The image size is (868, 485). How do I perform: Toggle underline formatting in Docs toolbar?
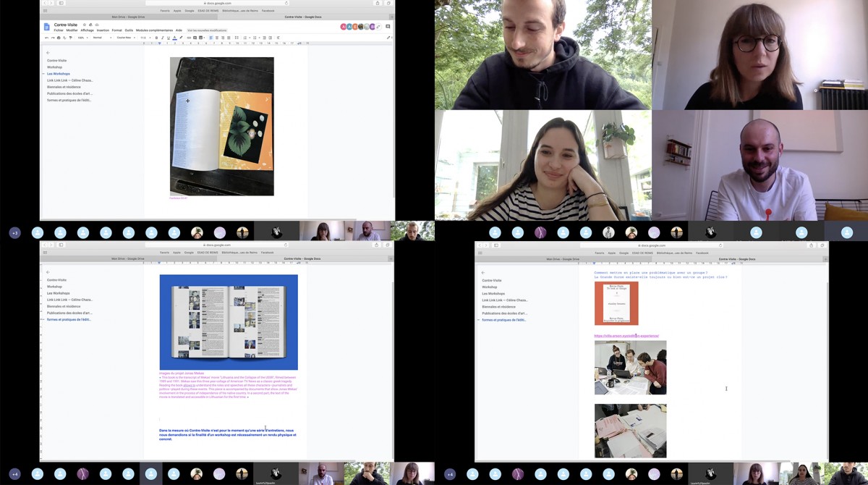pos(169,38)
